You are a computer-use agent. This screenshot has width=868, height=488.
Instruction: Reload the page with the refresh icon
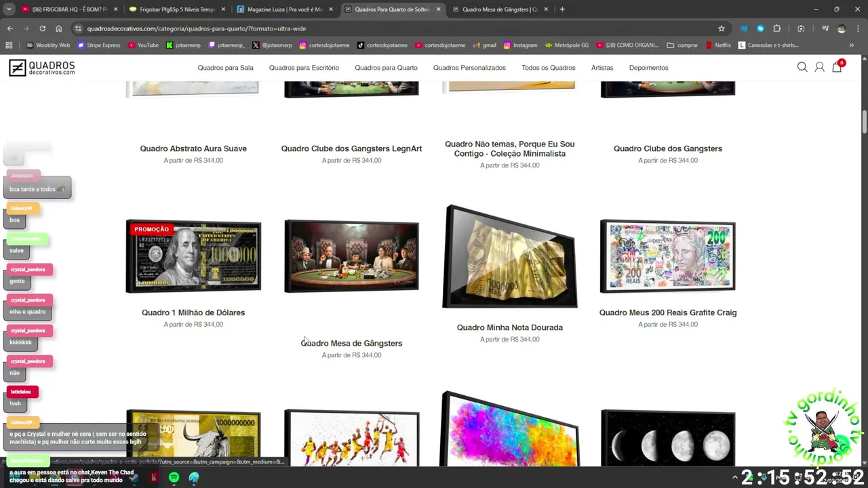tap(42, 28)
